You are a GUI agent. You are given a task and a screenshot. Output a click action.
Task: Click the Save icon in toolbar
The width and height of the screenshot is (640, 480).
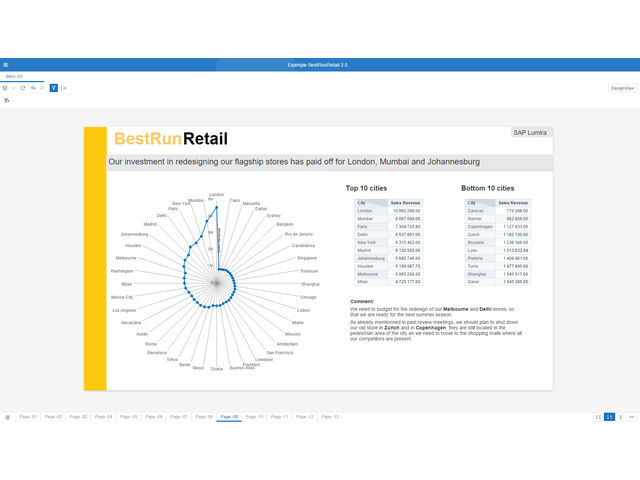[x=5, y=88]
